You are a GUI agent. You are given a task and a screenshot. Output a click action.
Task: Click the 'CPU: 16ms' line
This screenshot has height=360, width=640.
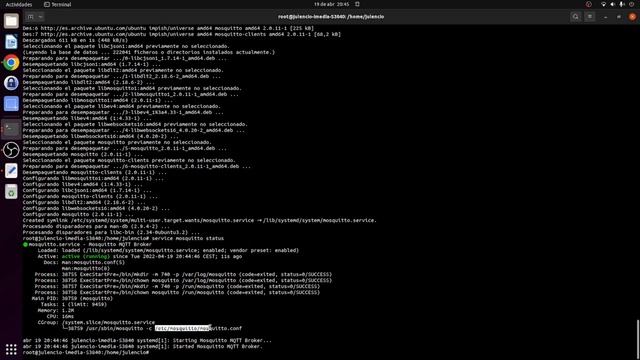[x=60, y=316]
